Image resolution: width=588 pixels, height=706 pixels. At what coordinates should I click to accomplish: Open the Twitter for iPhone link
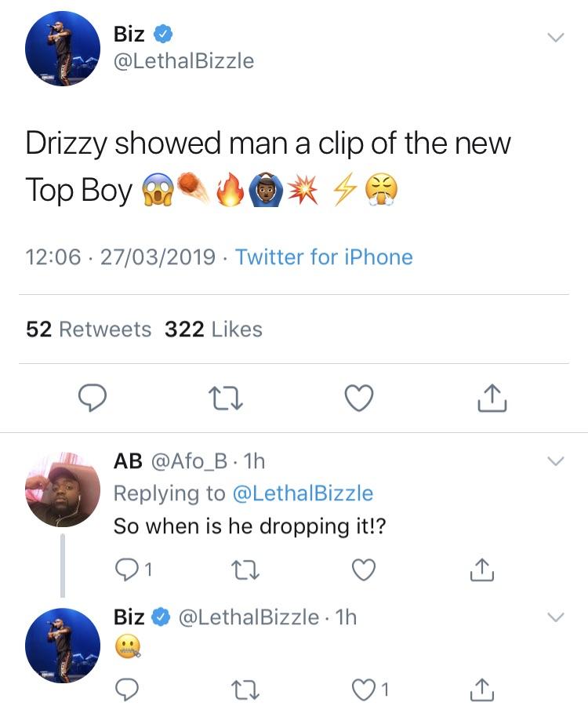(325, 257)
